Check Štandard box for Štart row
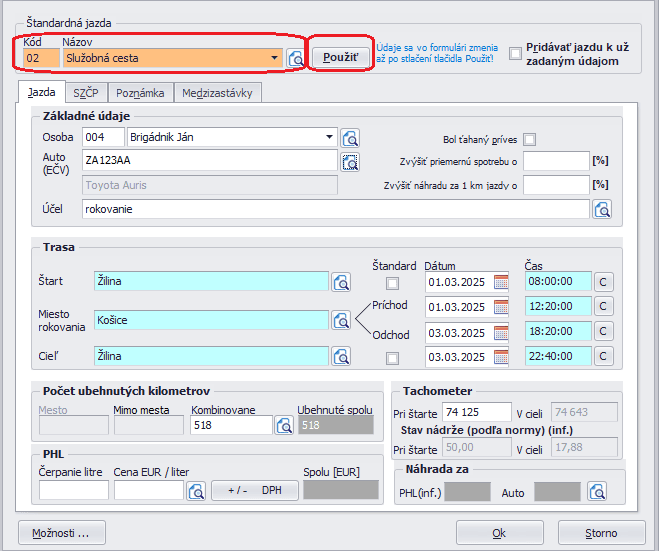Screen dimensions: 659x551 click(392, 283)
